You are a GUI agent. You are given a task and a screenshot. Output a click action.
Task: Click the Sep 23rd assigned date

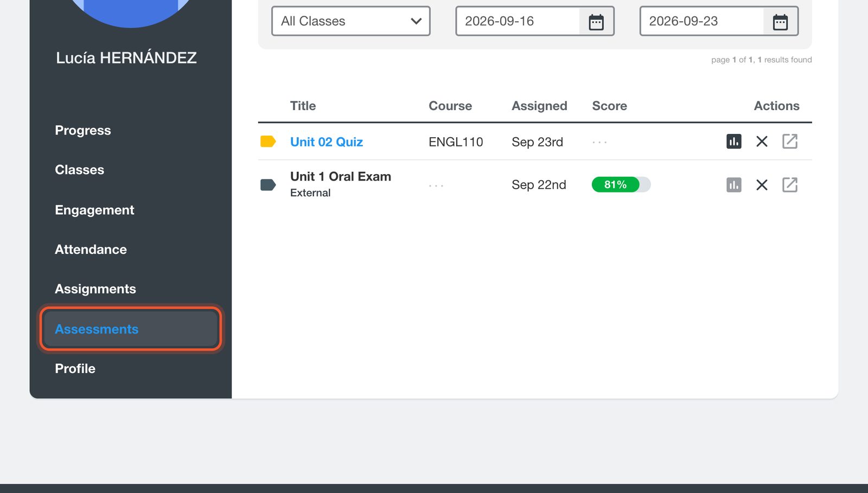click(x=537, y=142)
